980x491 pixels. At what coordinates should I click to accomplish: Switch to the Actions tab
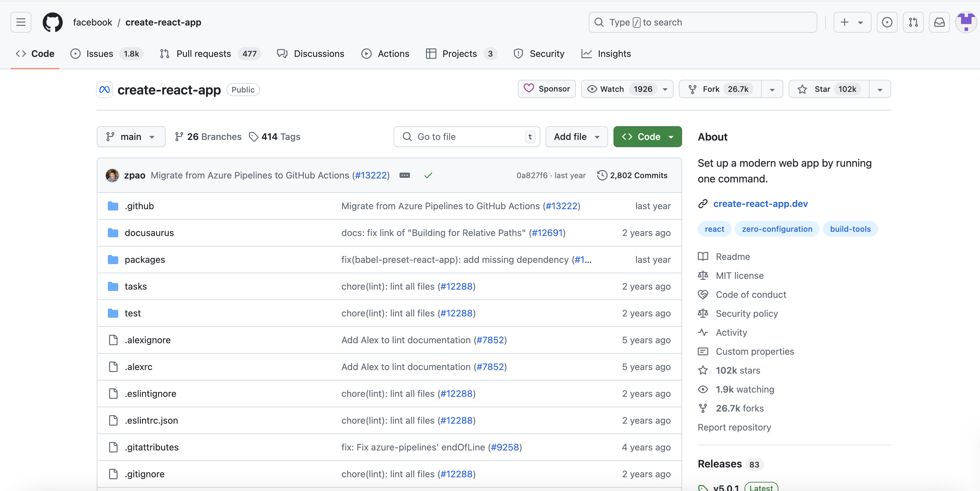[385, 54]
